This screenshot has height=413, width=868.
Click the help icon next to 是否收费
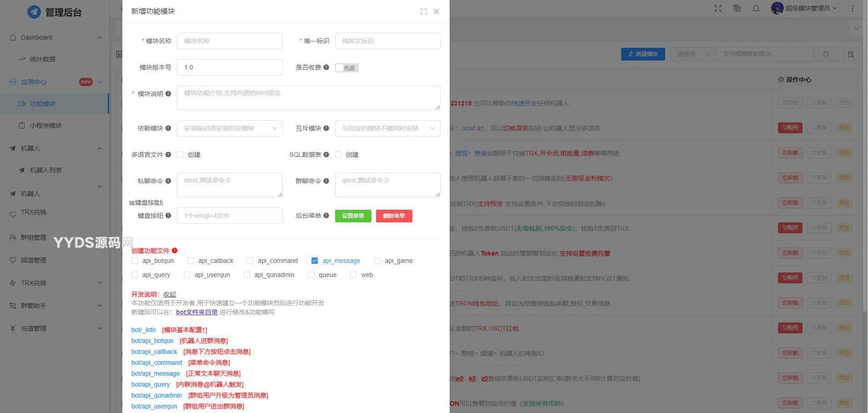click(x=326, y=67)
